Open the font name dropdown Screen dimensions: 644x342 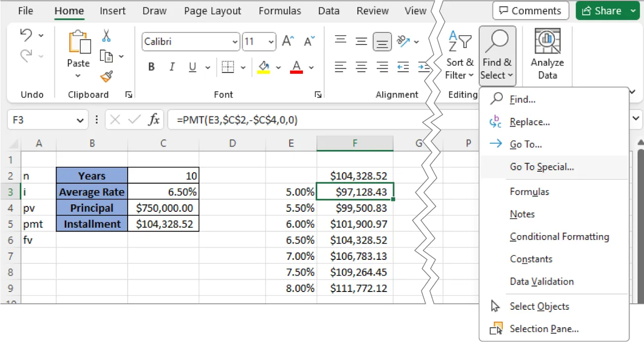tap(236, 42)
